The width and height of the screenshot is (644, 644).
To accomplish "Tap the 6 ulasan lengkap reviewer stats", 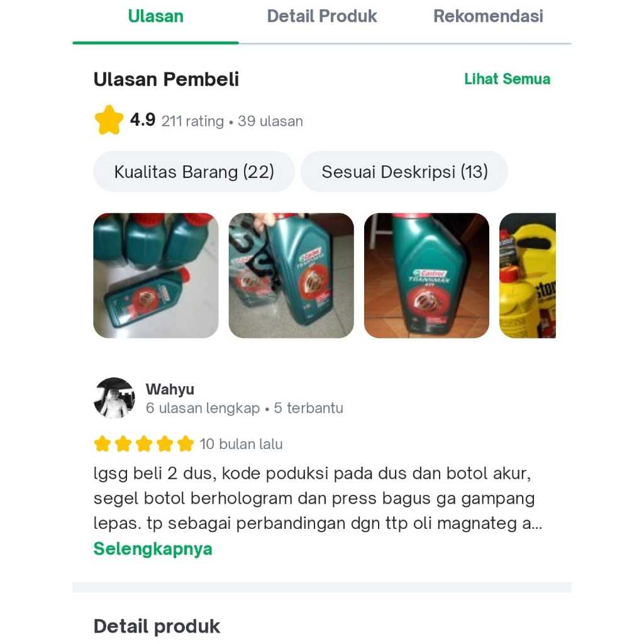I will pos(203,408).
